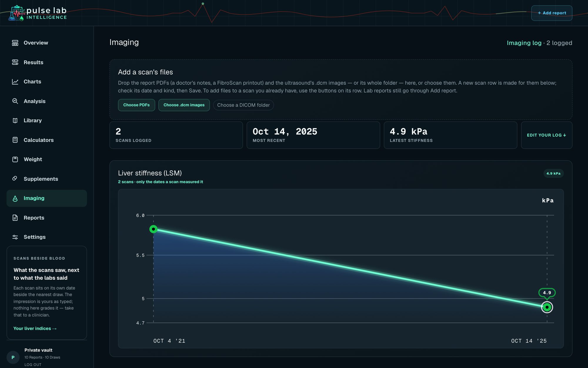Click the Calculators icon in sidebar
The height and width of the screenshot is (368, 588).
click(15, 140)
